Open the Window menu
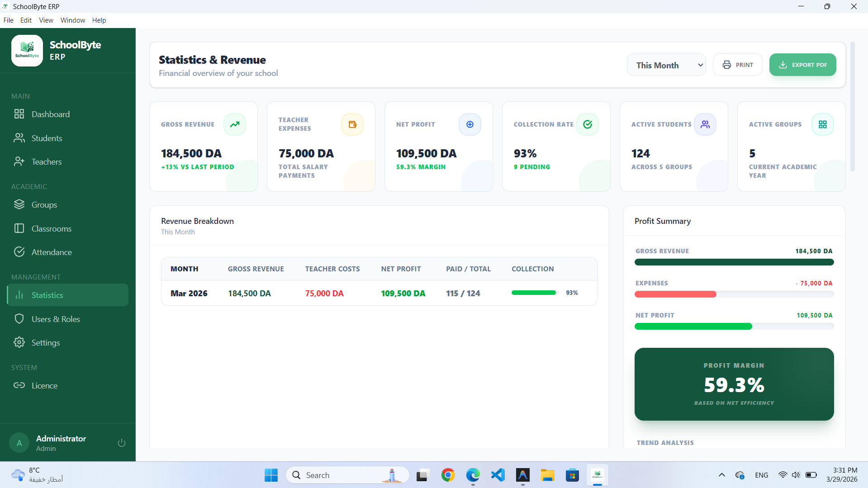Image resolution: width=868 pixels, height=488 pixels. tap(73, 20)
